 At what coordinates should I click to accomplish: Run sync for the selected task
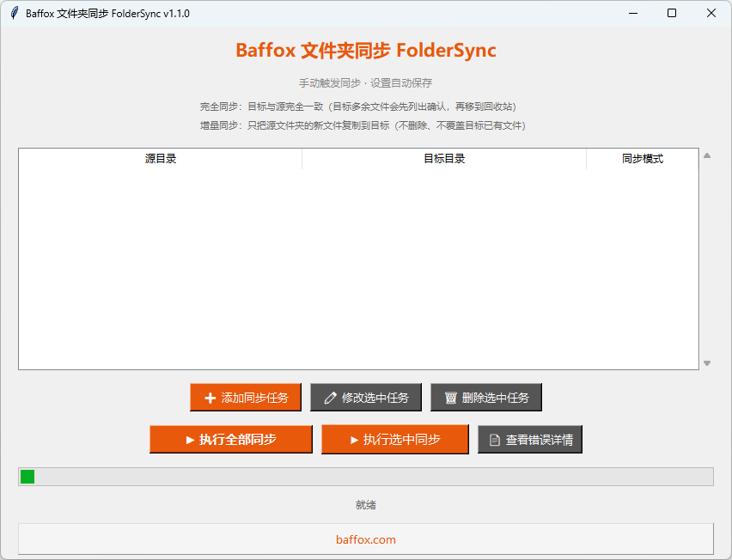click(x=395, y=439)
